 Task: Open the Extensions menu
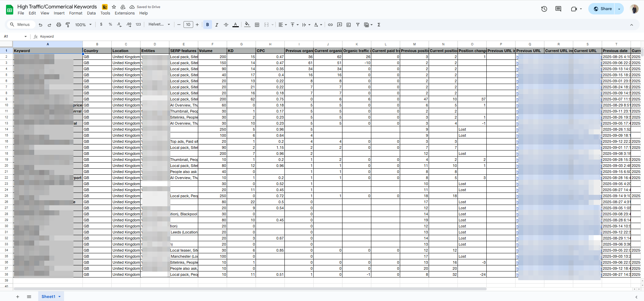click(124, 13)
